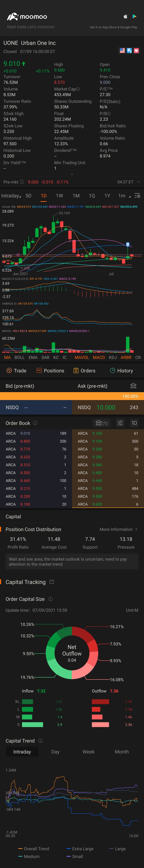The image size is (144, 868).
Task: Open the Apple App Store icon
Action: point(125,16)
